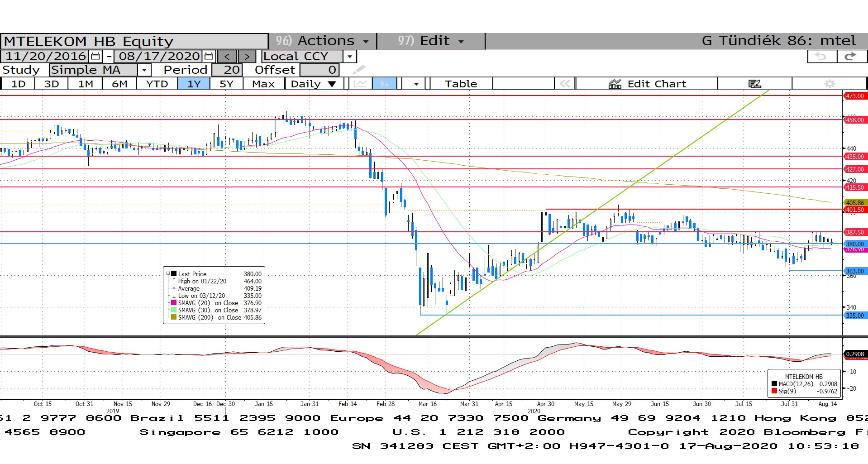The image size is (868, 464).
Task: Click the pink SMAVG (20) color swatch
Action: 174,303
